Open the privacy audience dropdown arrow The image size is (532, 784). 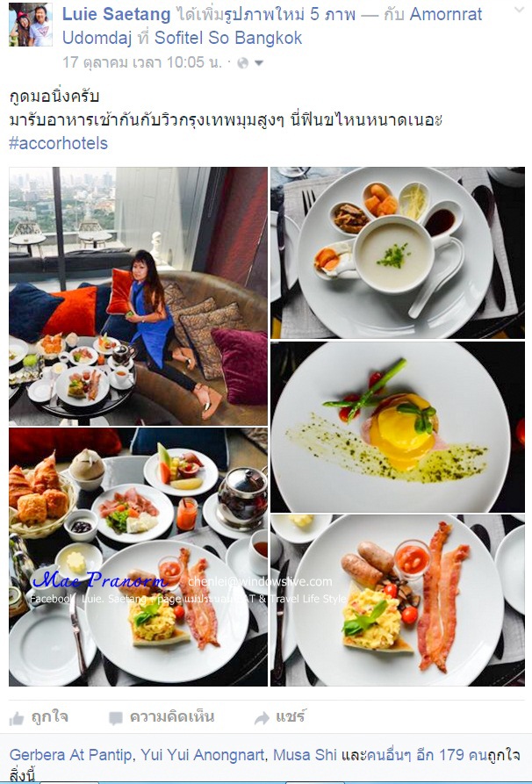(x=259, y=63)
